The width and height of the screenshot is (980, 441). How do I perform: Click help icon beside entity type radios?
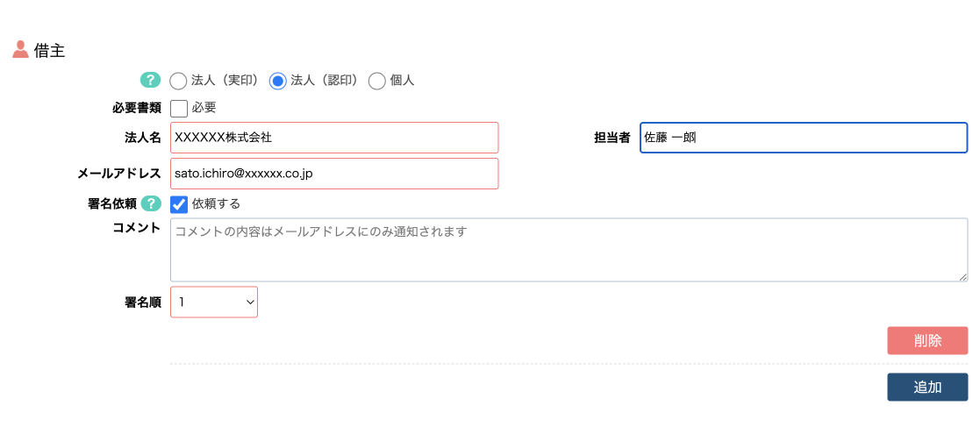(x=150, y=80)
